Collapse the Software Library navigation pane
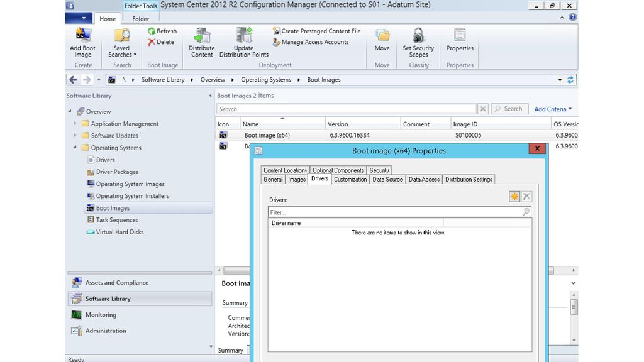Viewport: 644px width, 362px height. [x=210, y=96]
